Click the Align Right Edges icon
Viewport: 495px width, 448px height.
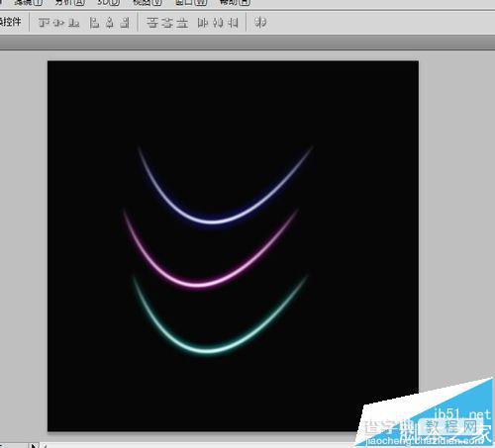click(125, 23)
